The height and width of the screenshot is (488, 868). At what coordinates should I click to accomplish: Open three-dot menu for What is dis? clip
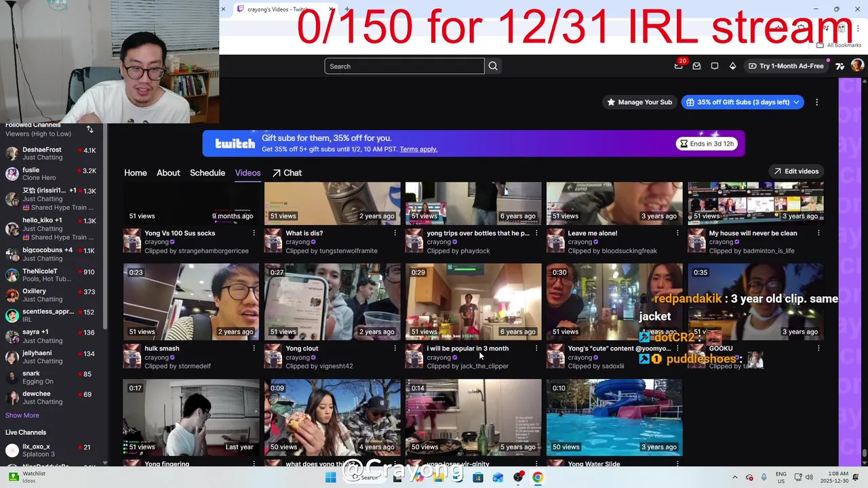pos(395,233)
